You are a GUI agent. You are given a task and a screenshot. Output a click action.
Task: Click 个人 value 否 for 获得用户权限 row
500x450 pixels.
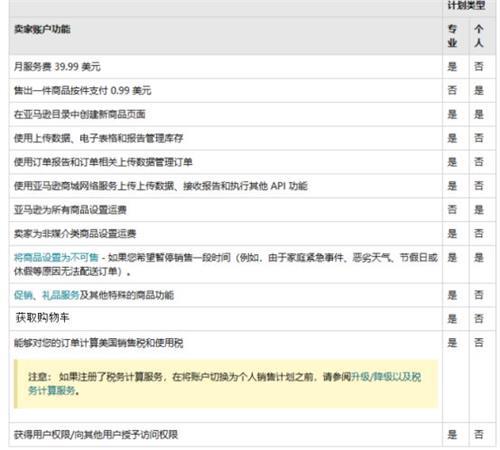479,435
